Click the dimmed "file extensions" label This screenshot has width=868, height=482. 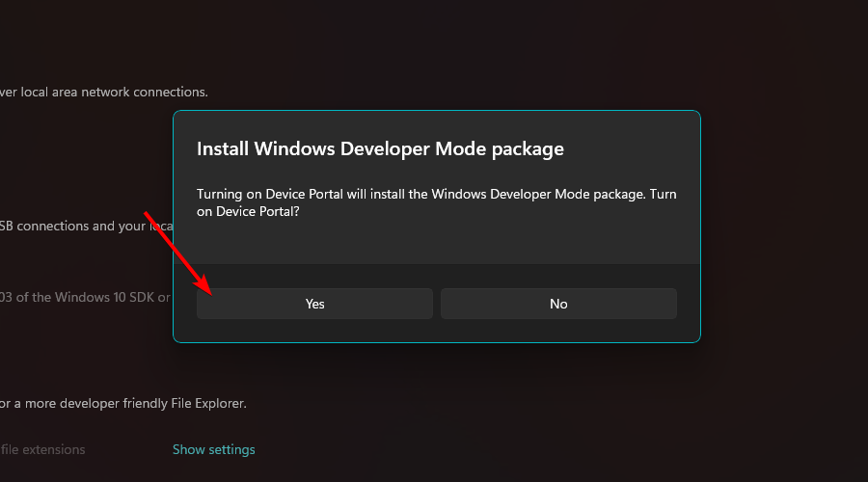(42, 449)
